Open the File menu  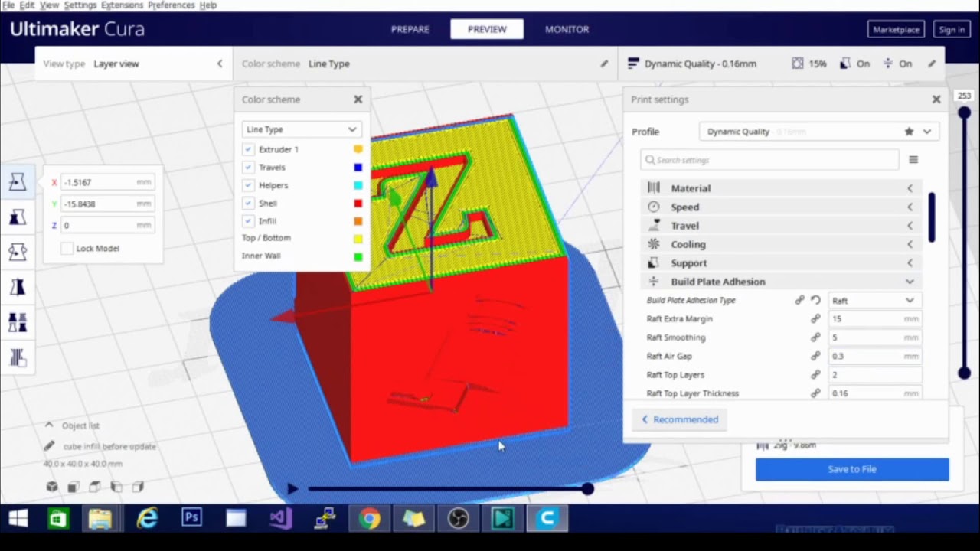8,5
